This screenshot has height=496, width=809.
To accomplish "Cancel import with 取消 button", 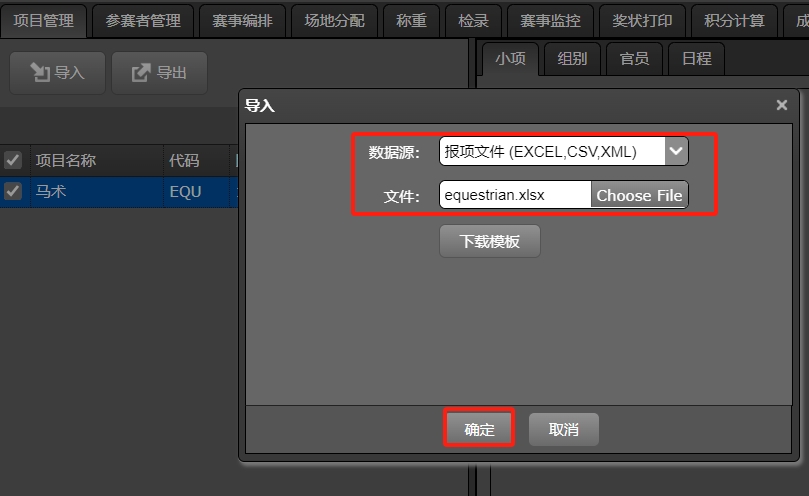I will [563, 429].
